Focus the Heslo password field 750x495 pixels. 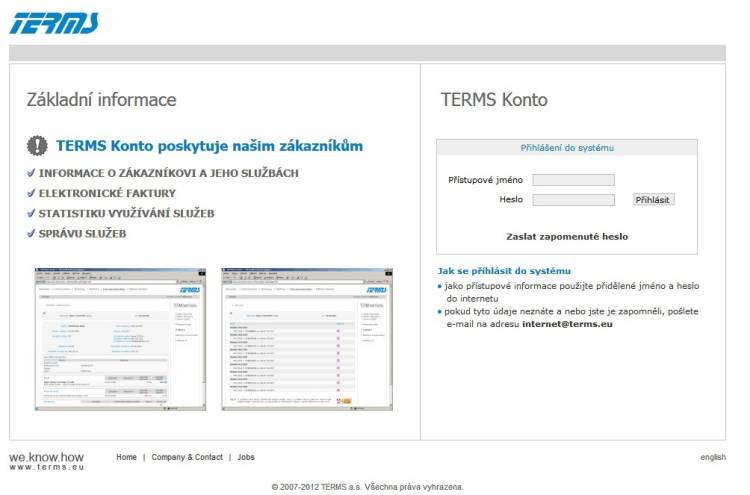pyautogui.click(x=573, y=200)
